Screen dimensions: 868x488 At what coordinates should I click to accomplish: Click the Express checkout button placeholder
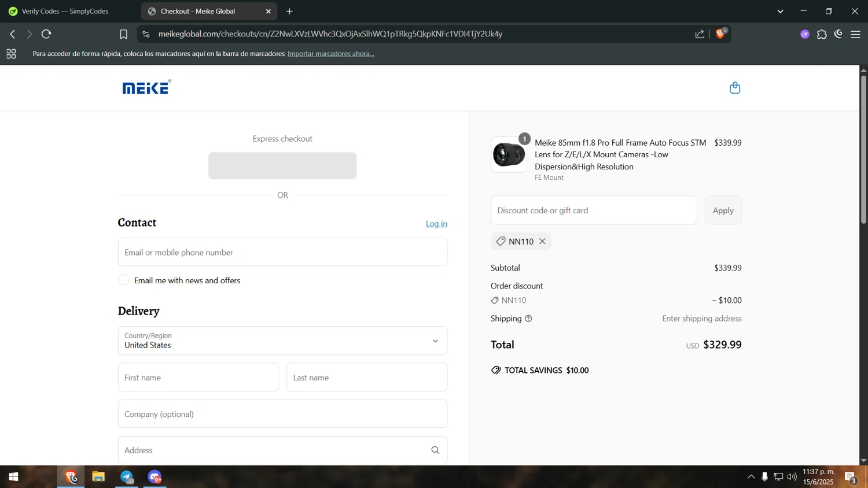coord(282,166)
